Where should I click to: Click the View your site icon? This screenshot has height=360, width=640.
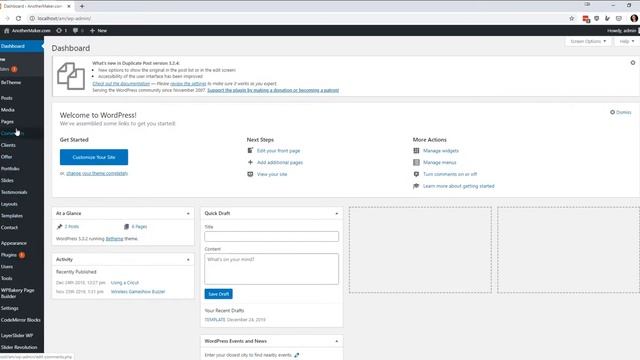point(250,174)
